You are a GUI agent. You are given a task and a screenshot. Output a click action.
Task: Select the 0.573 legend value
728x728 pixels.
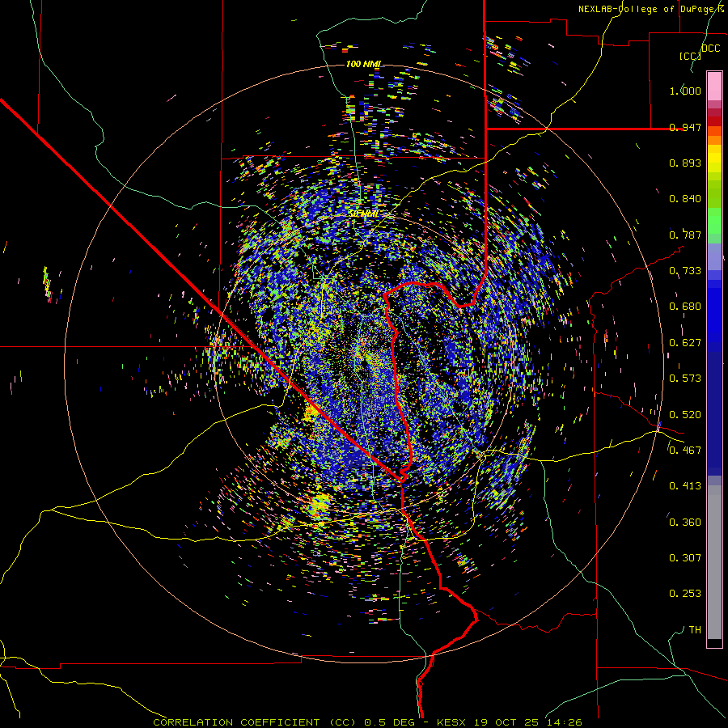tap(685, 379)
